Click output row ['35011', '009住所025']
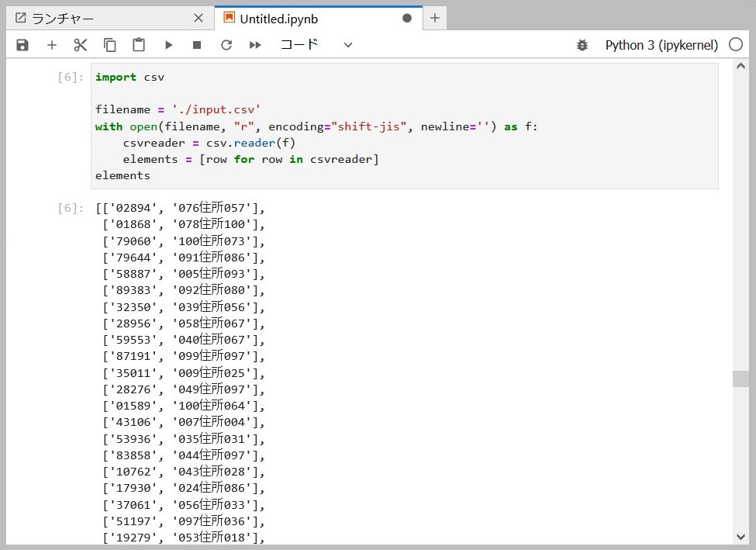This screenshot has height=550, width=756. pyautogui.click(x=184, y=373)
